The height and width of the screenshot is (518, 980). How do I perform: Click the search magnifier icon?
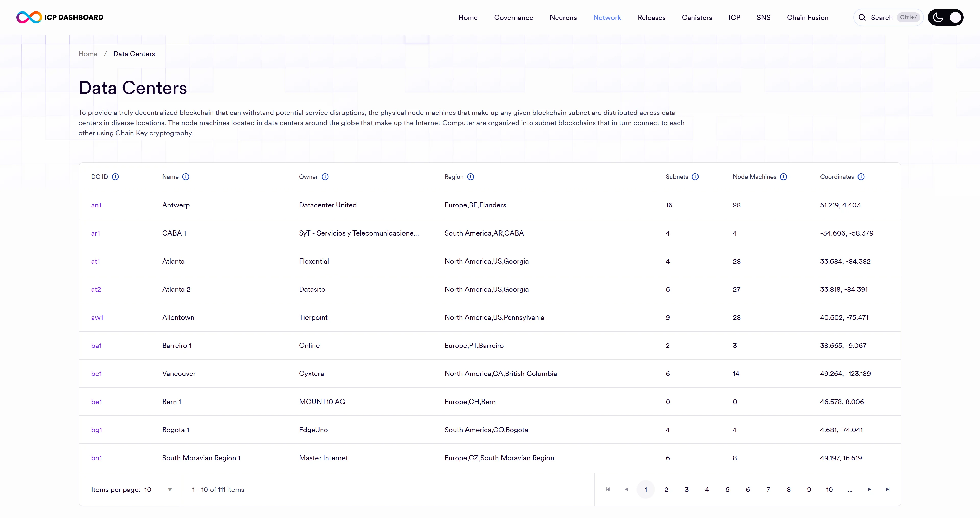click(862, 18)
